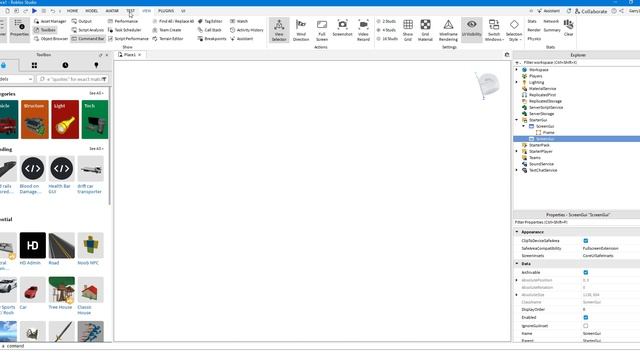Click the Properties ribbon button
Viewport: 640px width, 360px height.
click(x=19, y=29)
